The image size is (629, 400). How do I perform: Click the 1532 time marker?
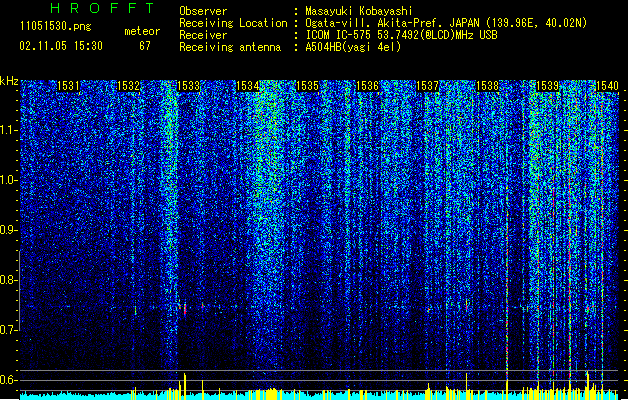pyautogui.click(x=128, y=86)
